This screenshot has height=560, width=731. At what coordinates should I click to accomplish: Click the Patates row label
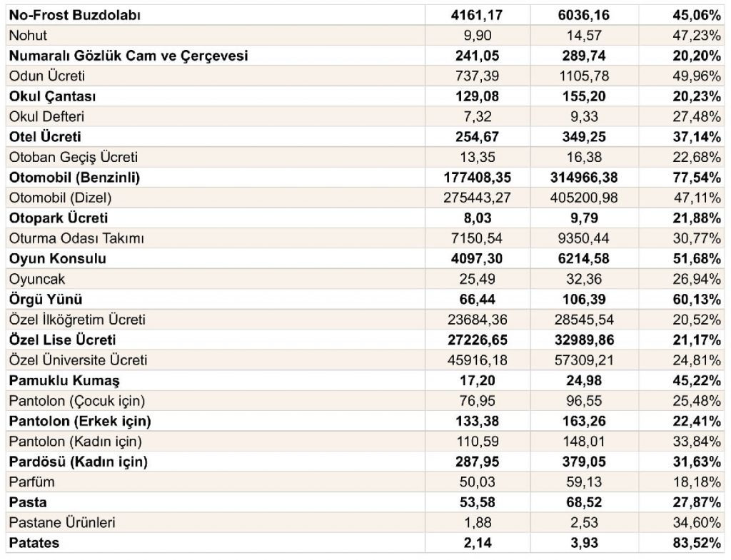click(x=34, y=543)
